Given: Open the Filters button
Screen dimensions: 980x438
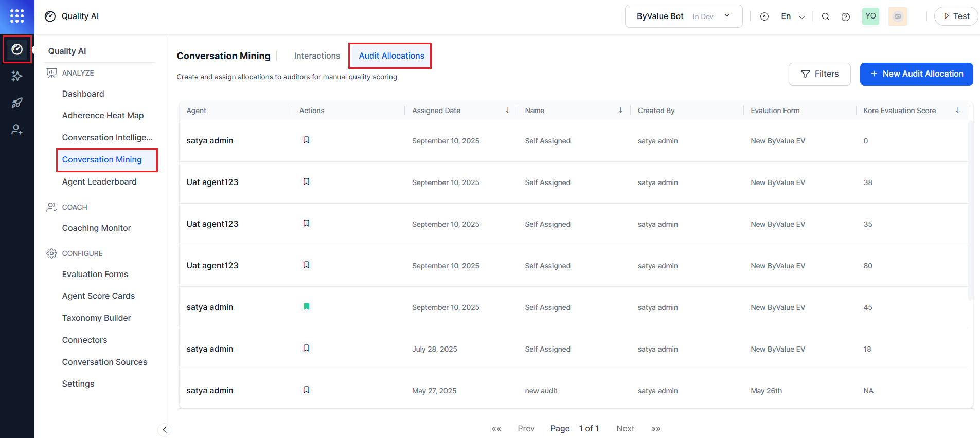Looking at the screenshot, I should coord(819,74).
